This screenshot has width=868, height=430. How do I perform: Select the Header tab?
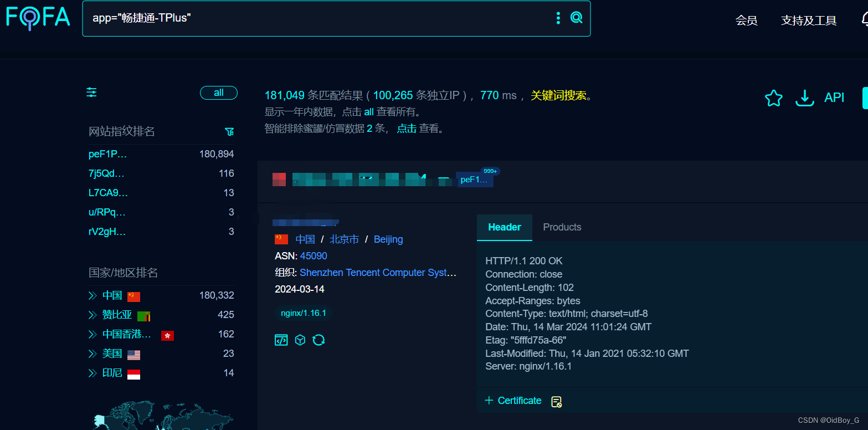[x=505, y=227]
